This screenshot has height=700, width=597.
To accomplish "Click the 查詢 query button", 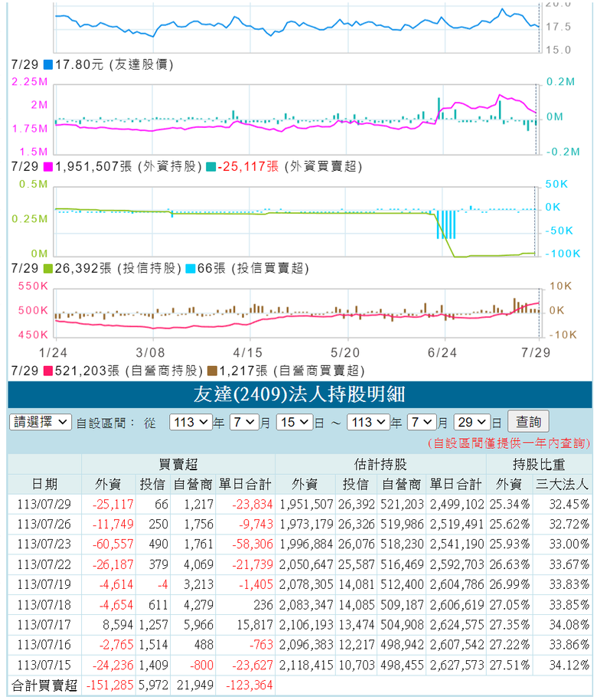I will (528, 421).
